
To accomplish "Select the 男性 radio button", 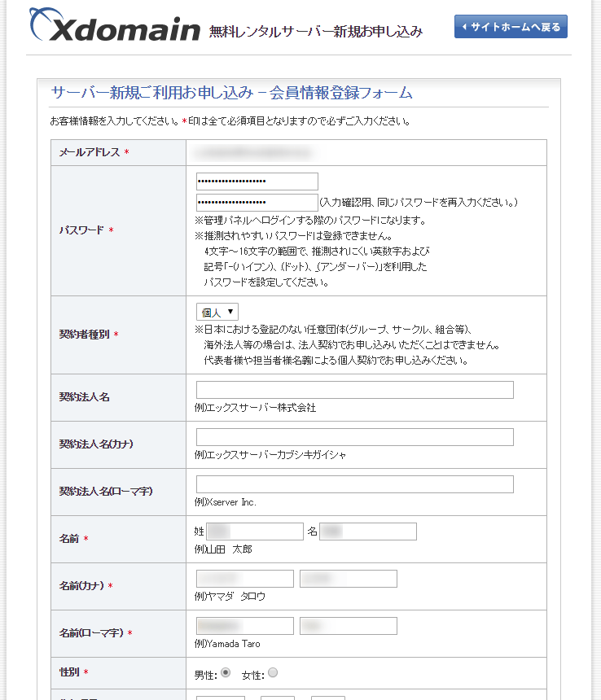I will click(225, 672).
